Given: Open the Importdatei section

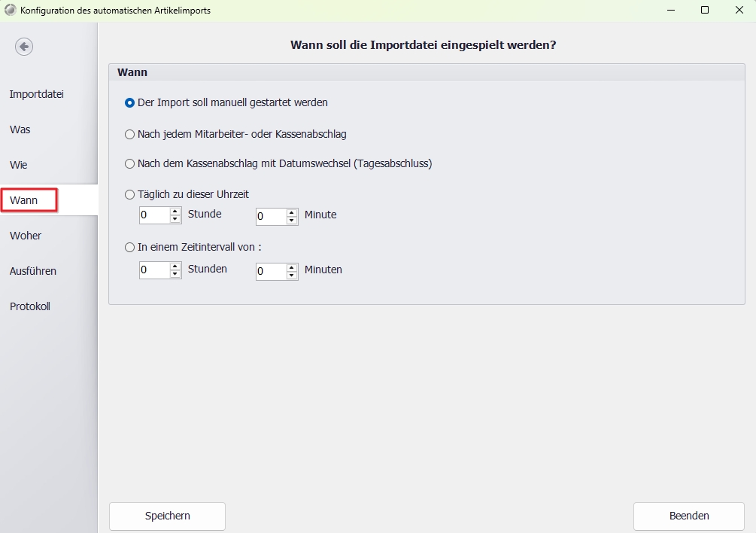Looking at the screenshot, I should tap(37, 94).
